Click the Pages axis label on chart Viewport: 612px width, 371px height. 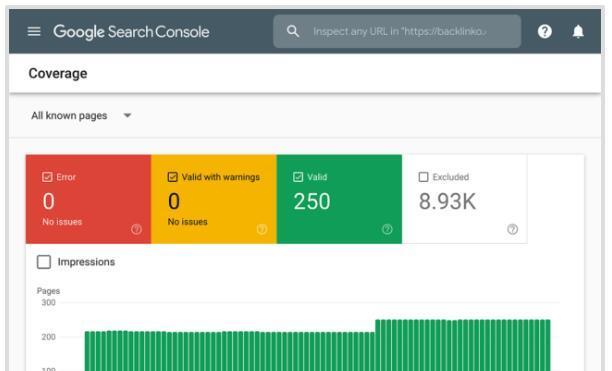[x=48, y=291]
